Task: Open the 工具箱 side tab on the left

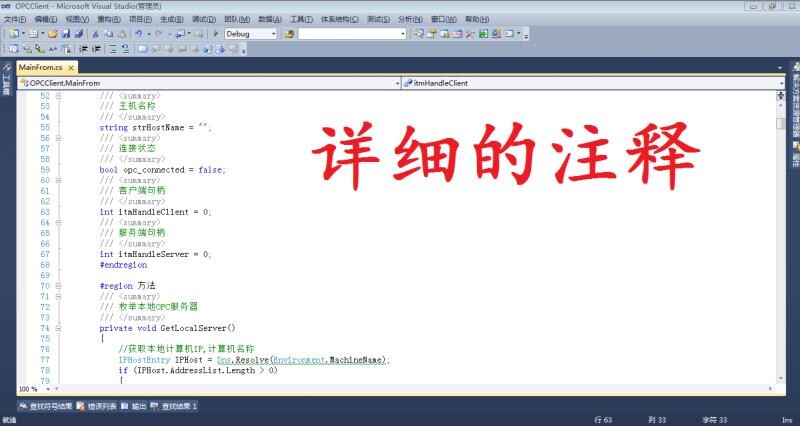Action: 6,80
